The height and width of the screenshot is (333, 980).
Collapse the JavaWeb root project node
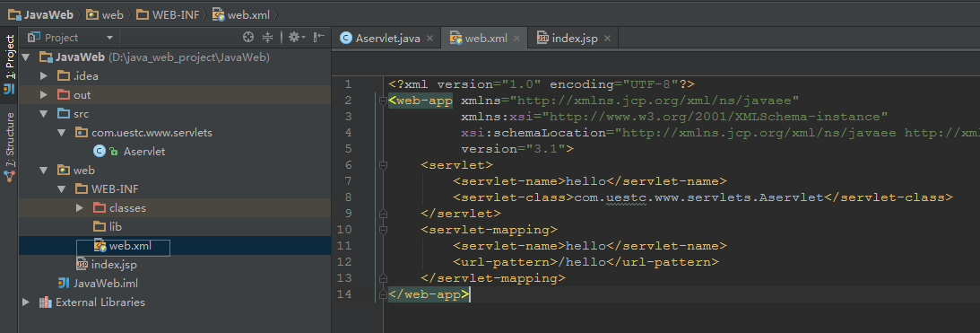pos(26,57)
